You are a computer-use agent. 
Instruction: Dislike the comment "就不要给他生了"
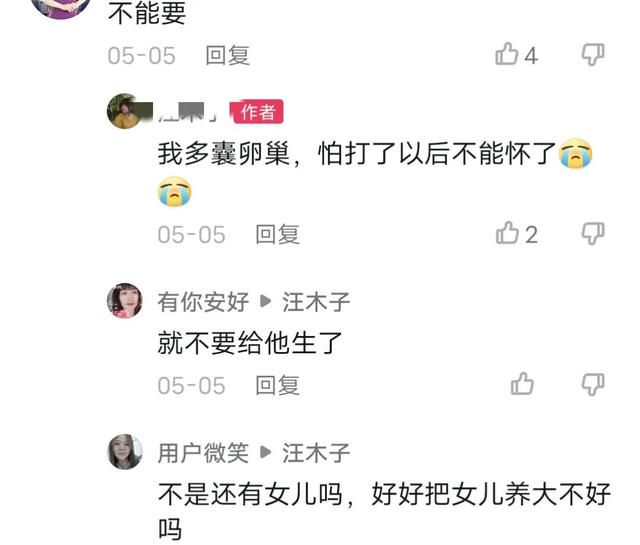click(x=593, y=384)
